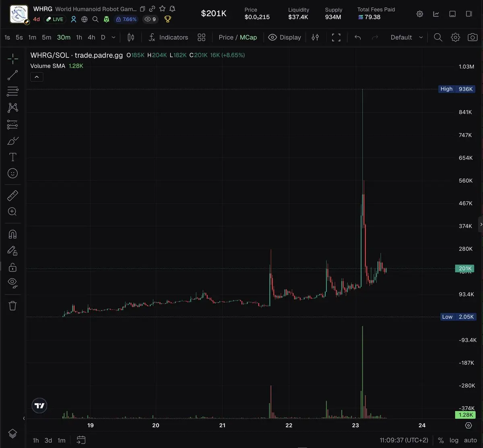This screenshot has width=483, height=448.
Task: Click the green owl icon
Action: 106,19
